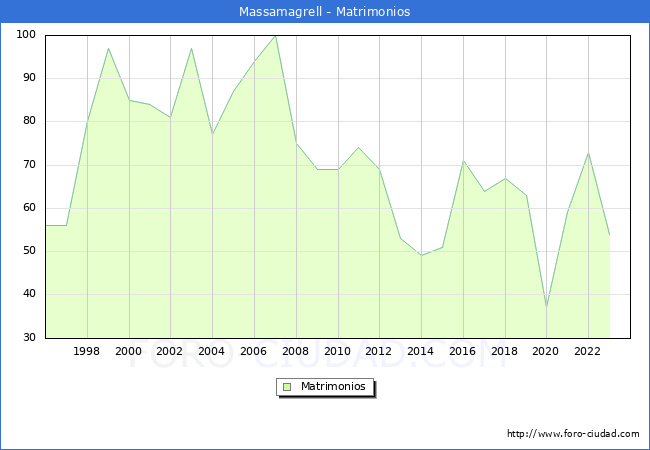Screen dimensions: 650x450
Task: Click the 2016 x-axis label
Action: click(x=463, y=351)
